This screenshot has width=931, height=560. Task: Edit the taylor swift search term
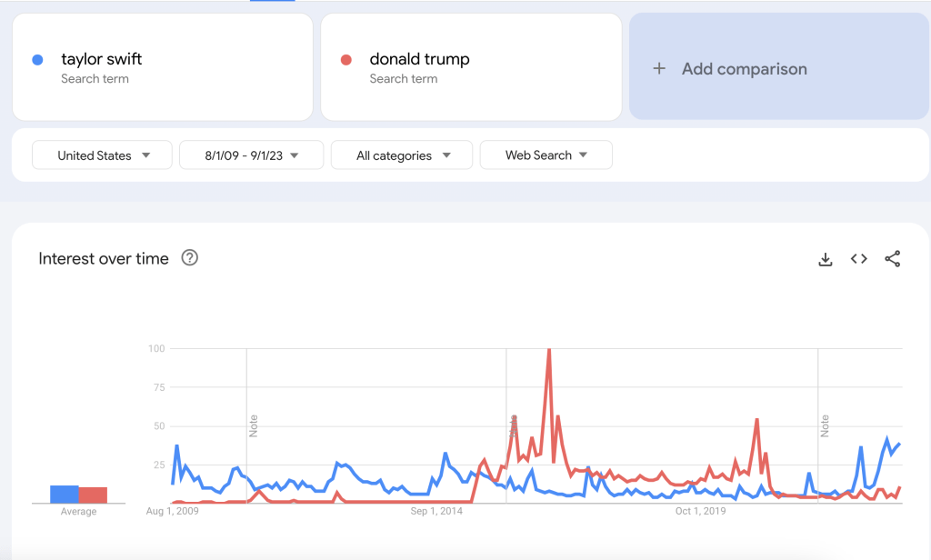point(102,59)
